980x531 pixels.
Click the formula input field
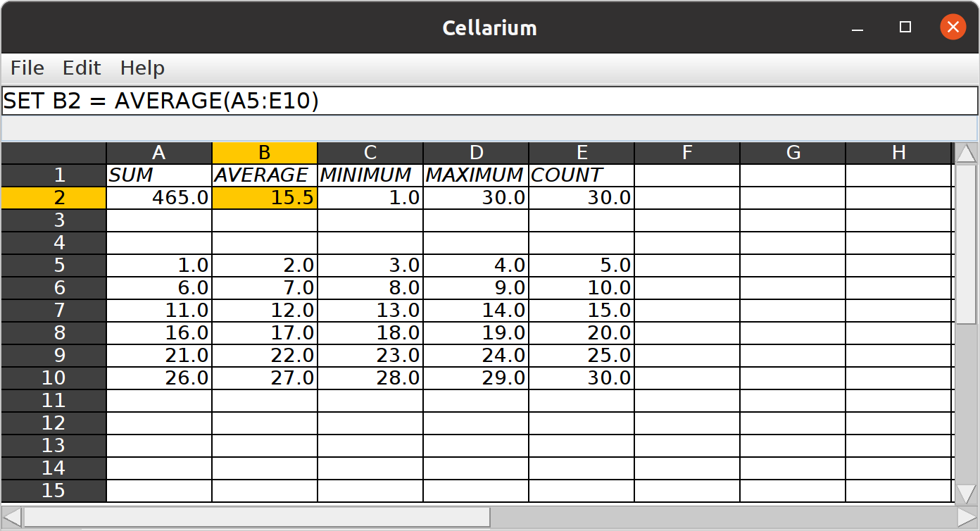coord(489,101)
